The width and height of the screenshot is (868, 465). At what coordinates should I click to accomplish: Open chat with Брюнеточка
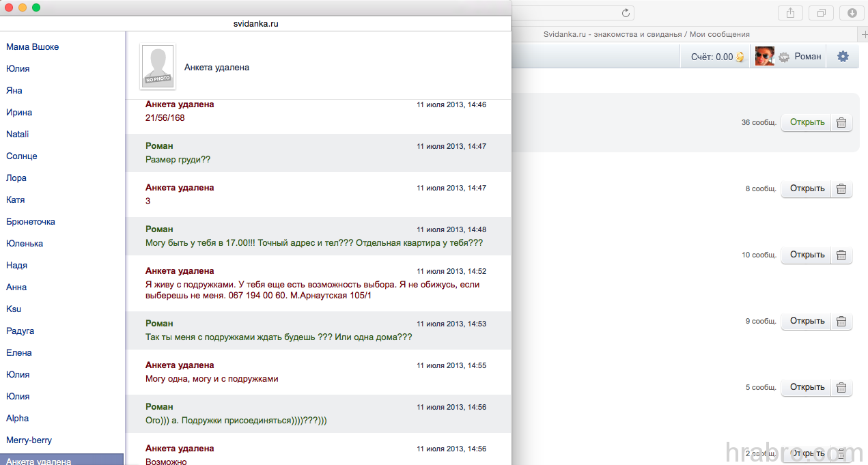[31, 222]
